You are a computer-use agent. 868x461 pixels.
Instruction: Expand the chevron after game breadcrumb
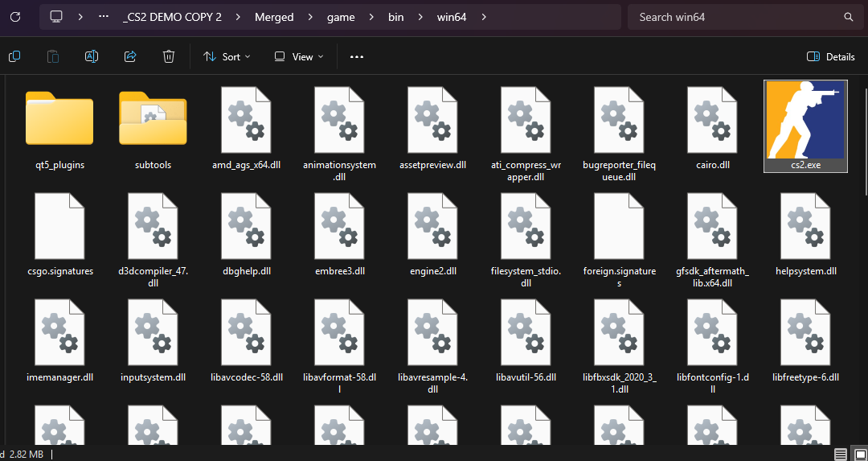coord(372,17)
